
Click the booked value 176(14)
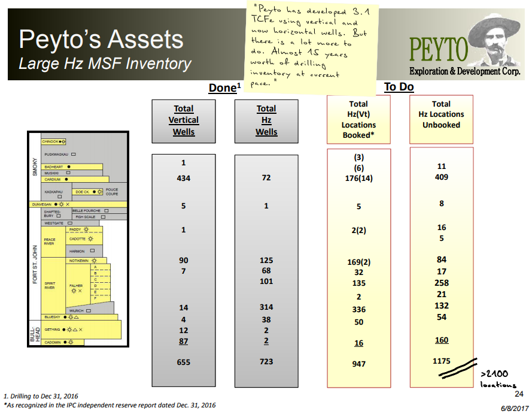click(358, 179)
